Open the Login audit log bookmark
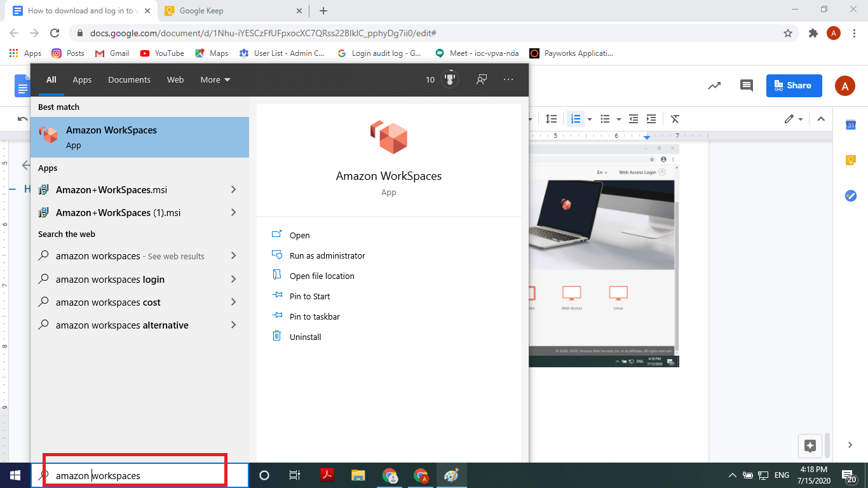This screenshot has width=868, height=488. [379, 53]
